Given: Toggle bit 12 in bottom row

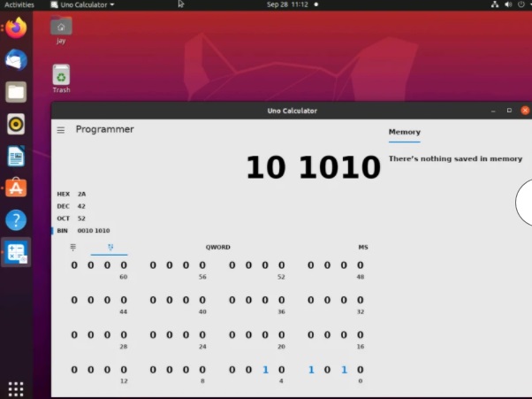Looking at the screenshot, I should coord(124,370).
